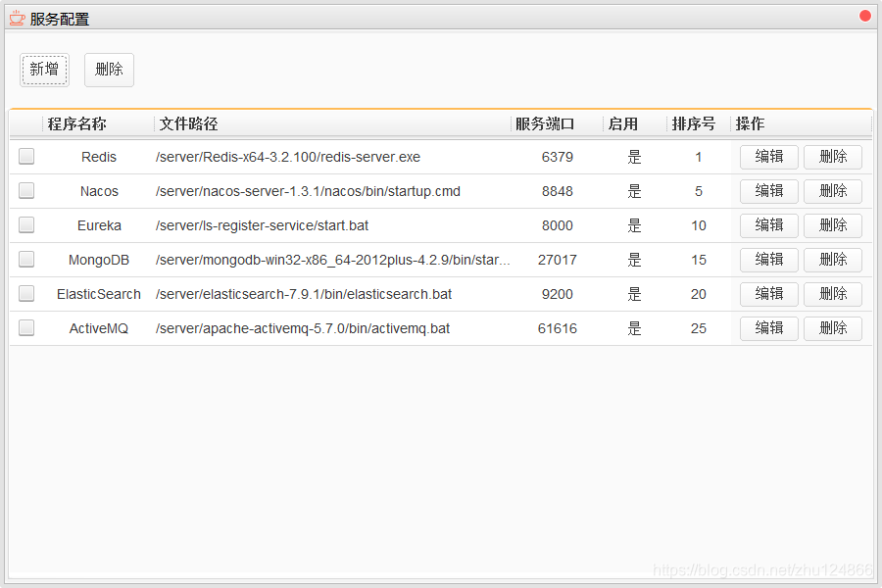Click the 操作 column header

(802, 123)
